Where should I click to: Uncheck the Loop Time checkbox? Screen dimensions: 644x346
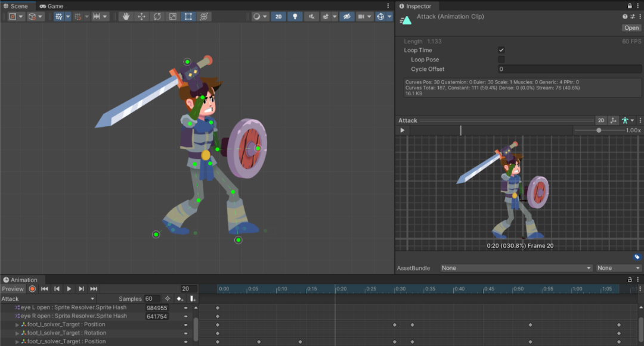click(x=501, y=51)
